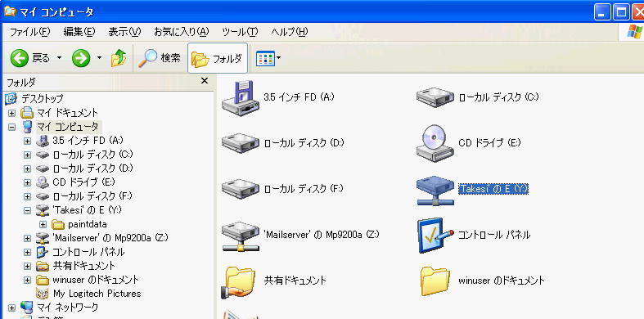
Task: Select デスクトップ in the folder tree
Action: pos(42,98)
